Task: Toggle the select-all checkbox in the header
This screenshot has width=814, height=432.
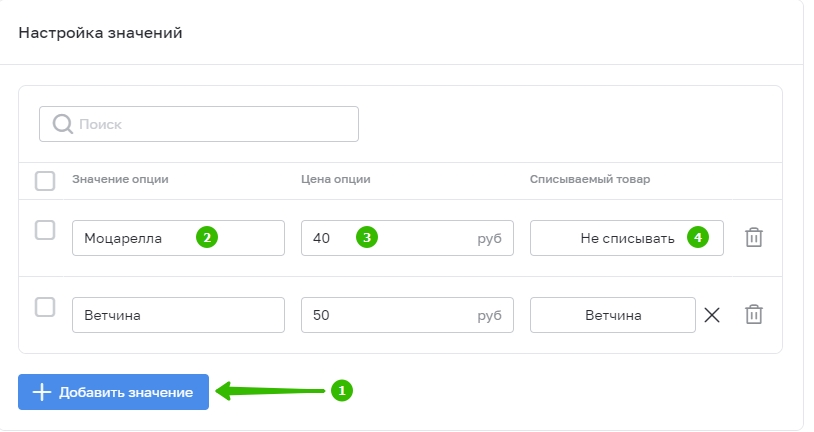Action: 45,181
